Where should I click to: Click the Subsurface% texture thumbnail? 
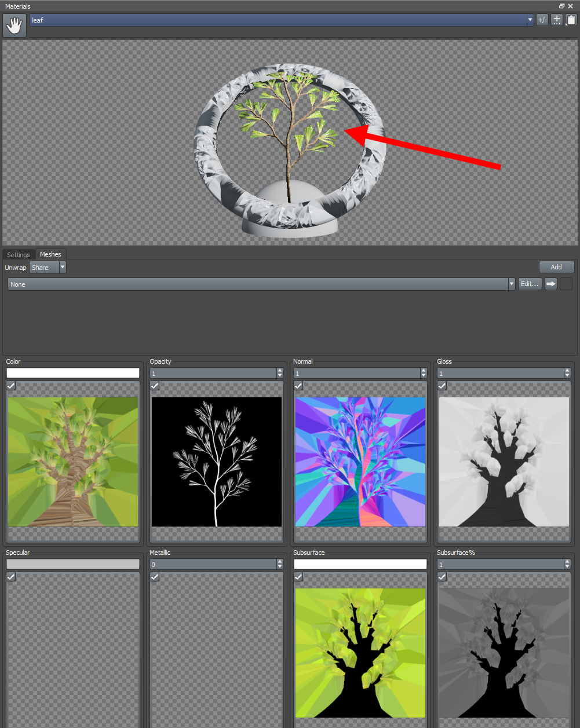504,653
